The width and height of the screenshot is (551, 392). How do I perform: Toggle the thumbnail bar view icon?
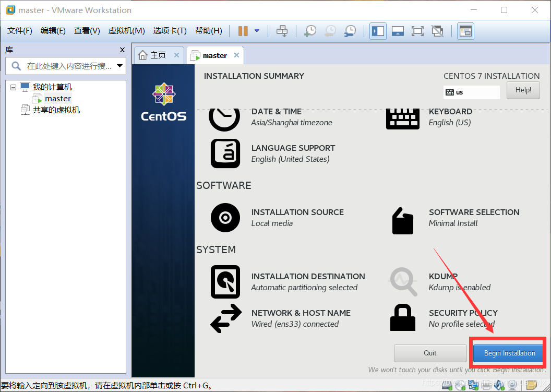coord(398,31)
